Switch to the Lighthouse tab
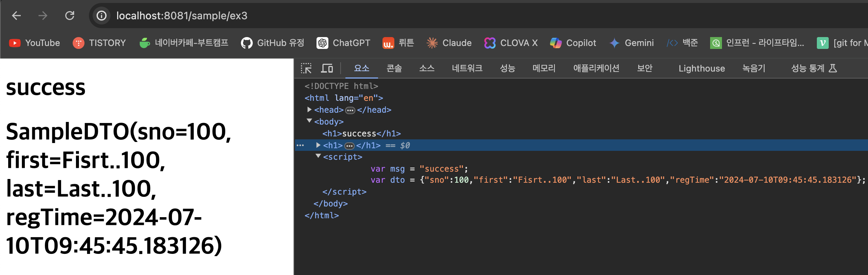This screenshot has height=275, width=868. pyautogui.click(x=702, y=69)
